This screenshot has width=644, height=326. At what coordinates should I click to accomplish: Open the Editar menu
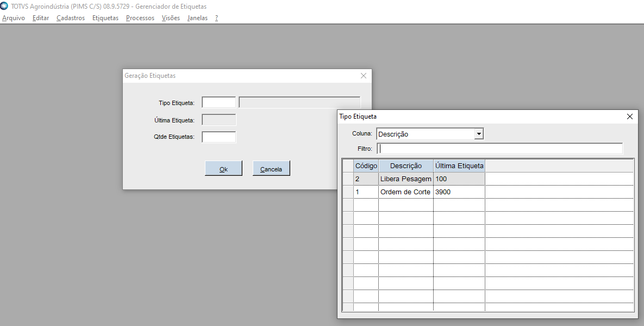[41, 18]
